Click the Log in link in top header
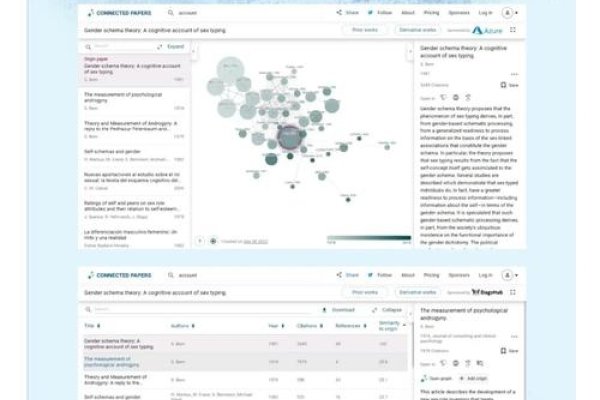Screen dimensions: 600x400 [485, 14]
